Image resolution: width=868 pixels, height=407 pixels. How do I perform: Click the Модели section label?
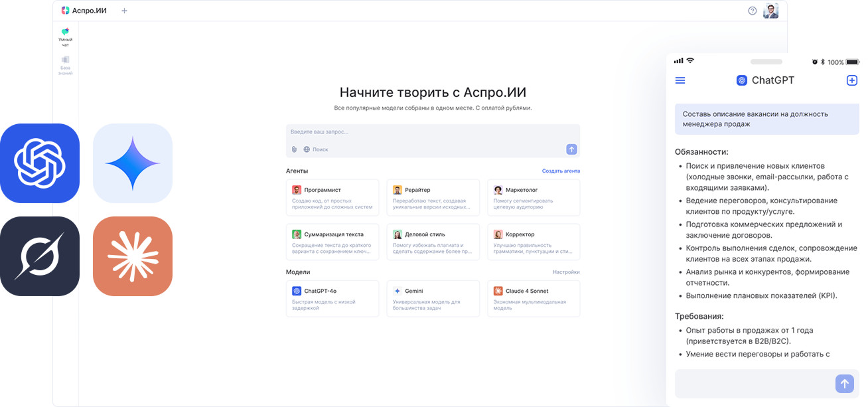[298, 272]
